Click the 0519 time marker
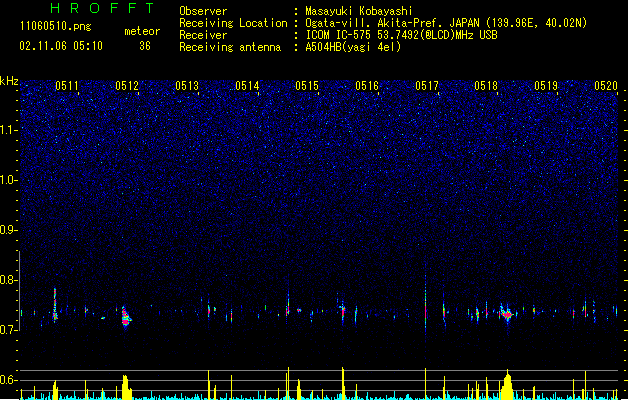The width and height of the screenshot is (629, 400). pos(546,86)
